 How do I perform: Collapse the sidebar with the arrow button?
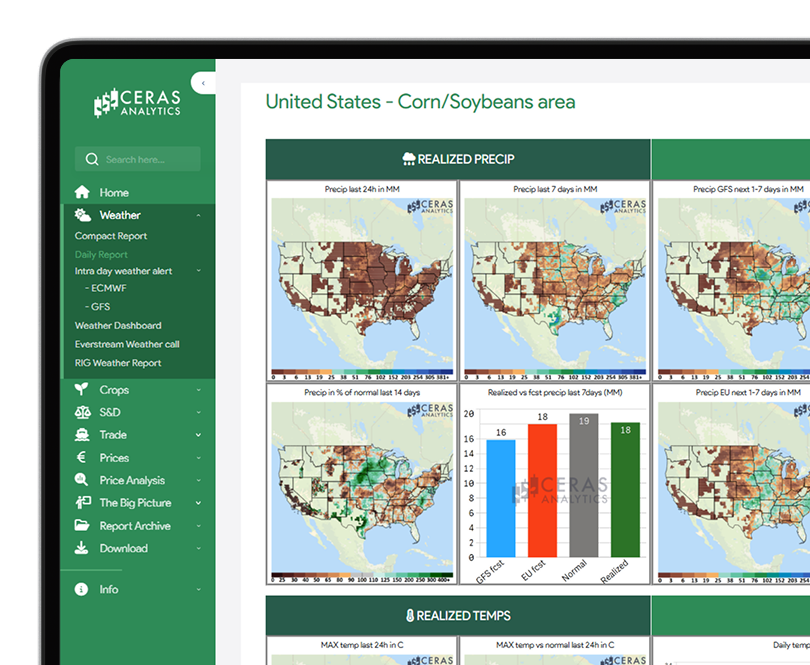point(204,83)
